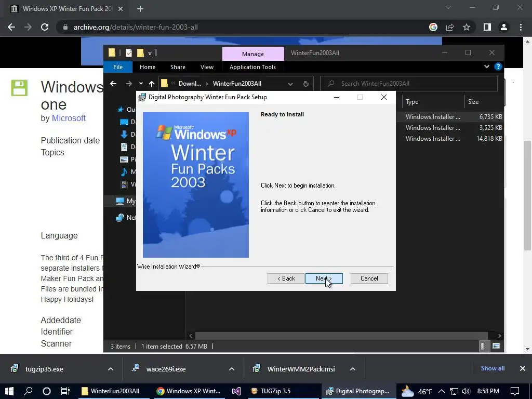Open Home tab in Explorer ribbon

147,67
